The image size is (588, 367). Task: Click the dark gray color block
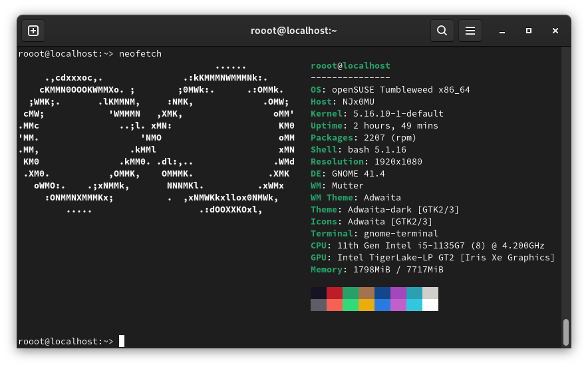point(319,305)
